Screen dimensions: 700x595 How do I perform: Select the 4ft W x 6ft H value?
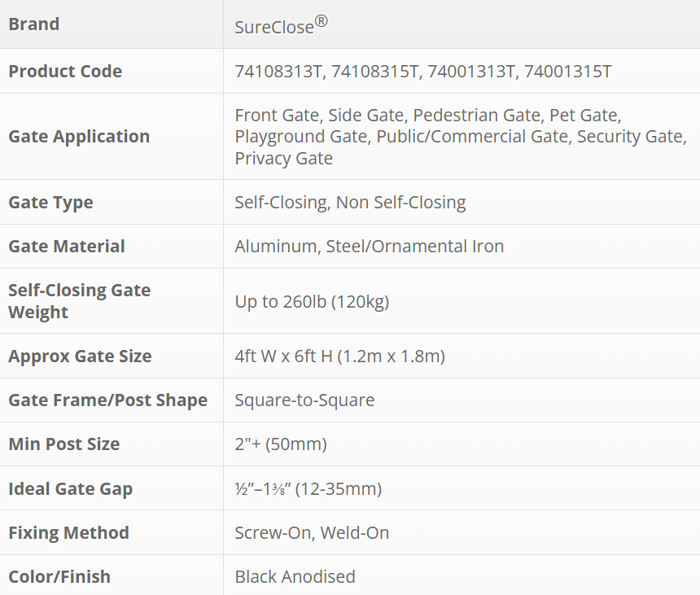pyautogui.click(x=339, y=357)
